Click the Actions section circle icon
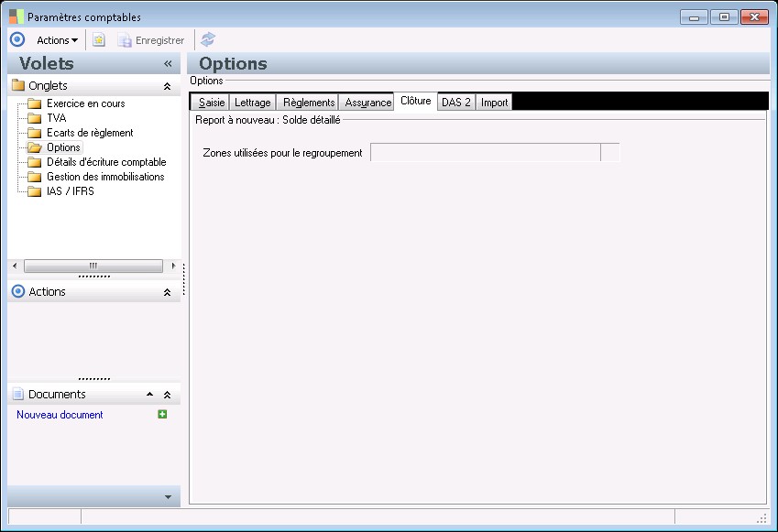 pos(17,291)
